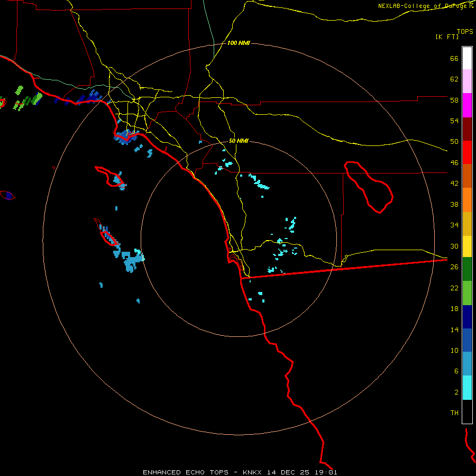
Task: Click the "34" legend value
Action: 454,225
